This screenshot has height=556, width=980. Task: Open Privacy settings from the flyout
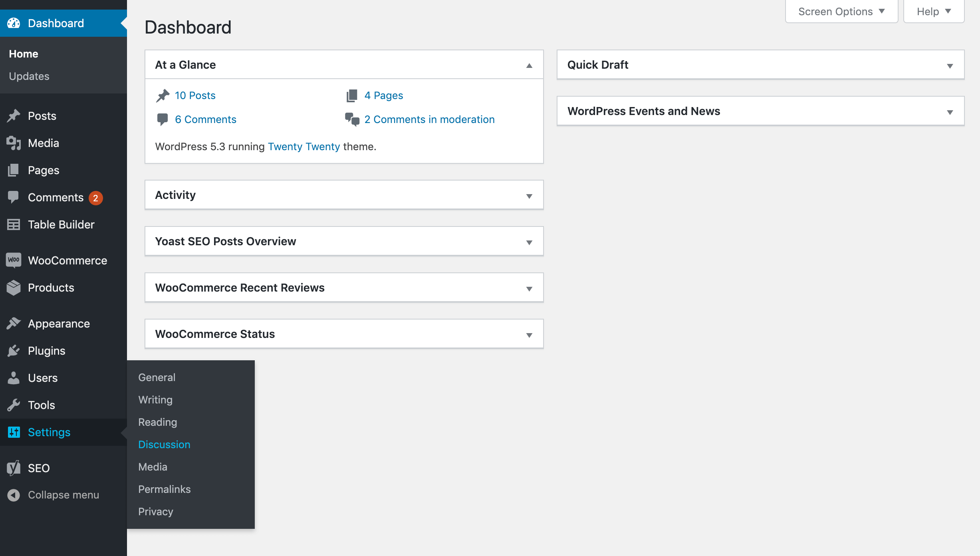[x=155, y=512]
